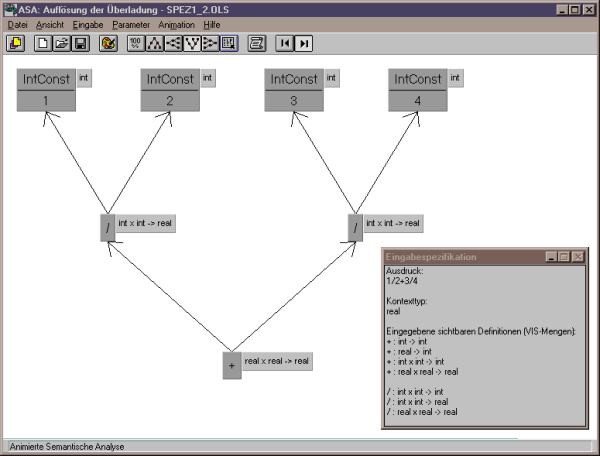
Task: Select the left-to-right tree layout icon
Action: pos(210,43)
